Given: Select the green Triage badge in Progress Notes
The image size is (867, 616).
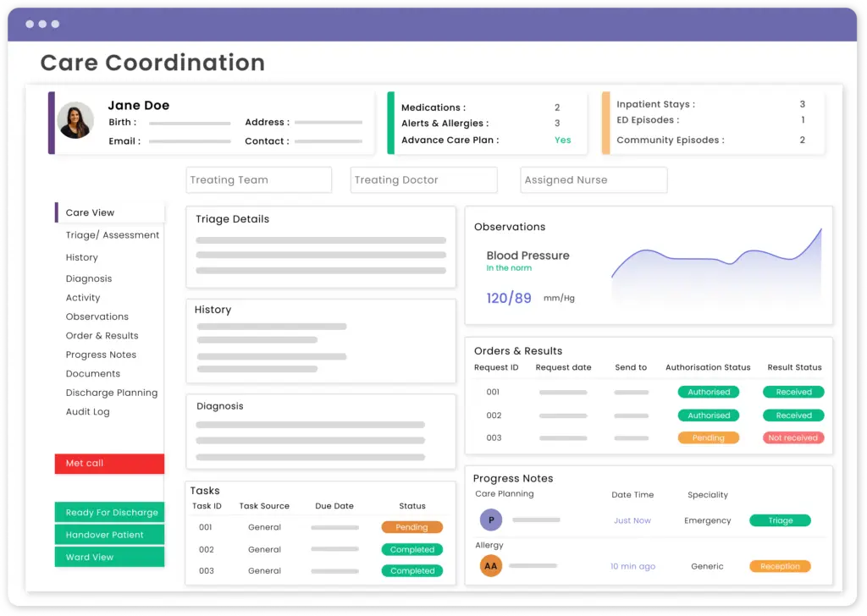Looking at the screenshot, I should click(779, 520).
